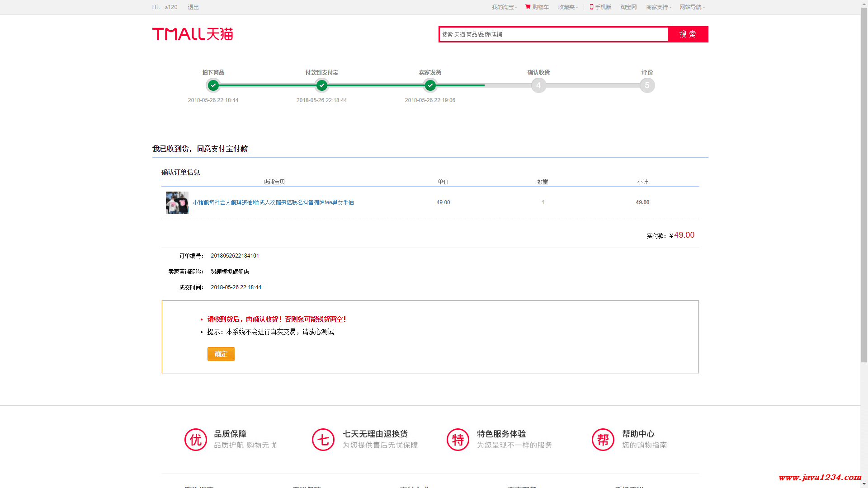Open the mobile version link
This screenshot has height=488, width=868.
600,7
